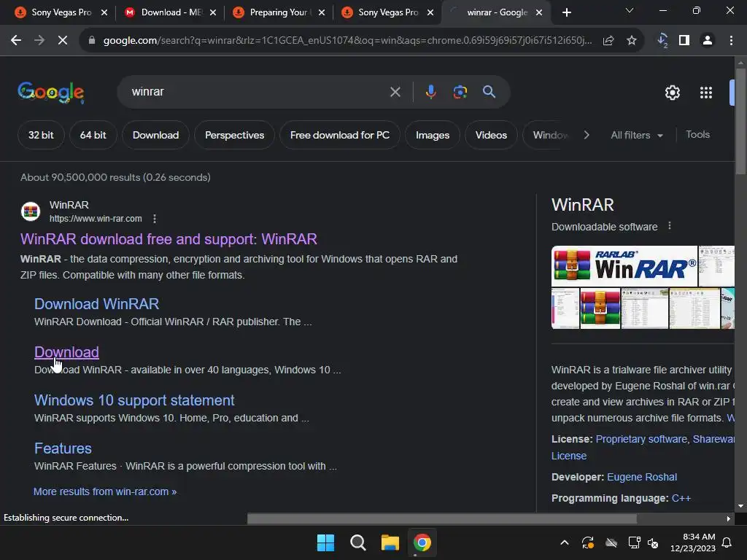The width and height of the screenshot is (747, 560).
Task: Open the WinRAR books icon thumbnail
Action: [x=600, y=308]
